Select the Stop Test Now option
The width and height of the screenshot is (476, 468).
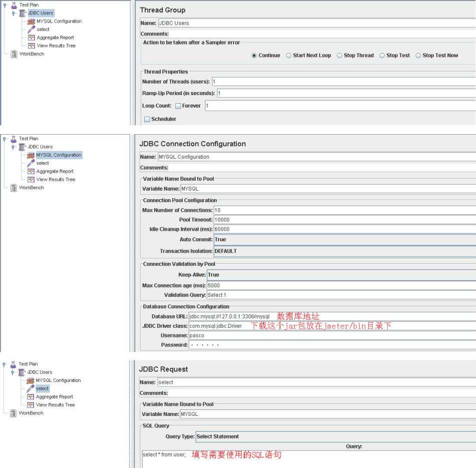click(418, 56)
